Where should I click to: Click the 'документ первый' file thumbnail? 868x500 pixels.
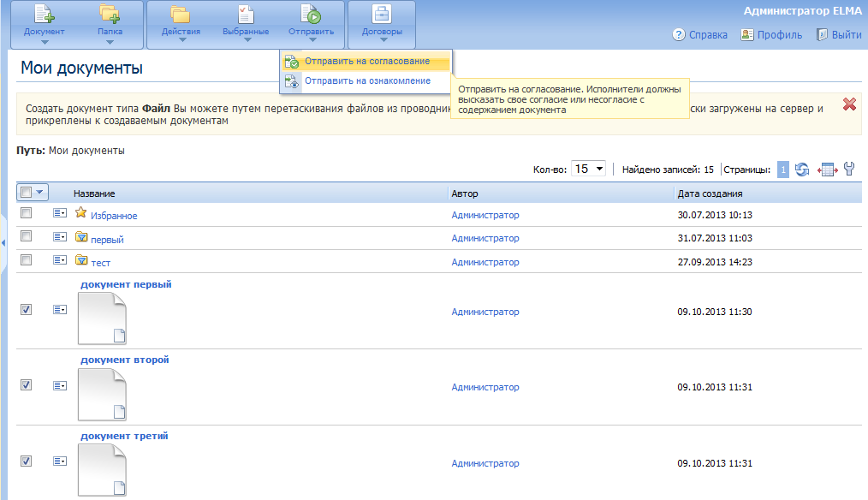pos(102,318)
